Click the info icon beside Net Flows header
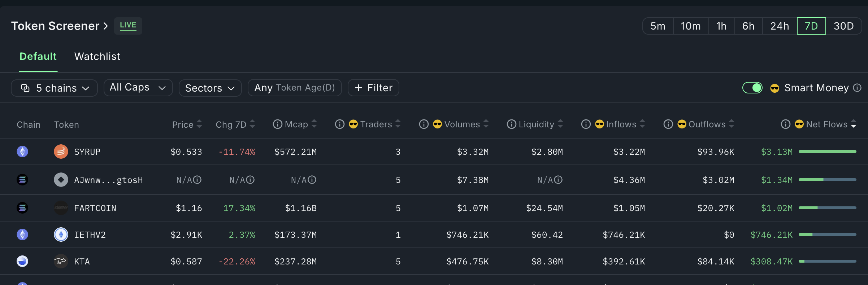 coord(786,124)
